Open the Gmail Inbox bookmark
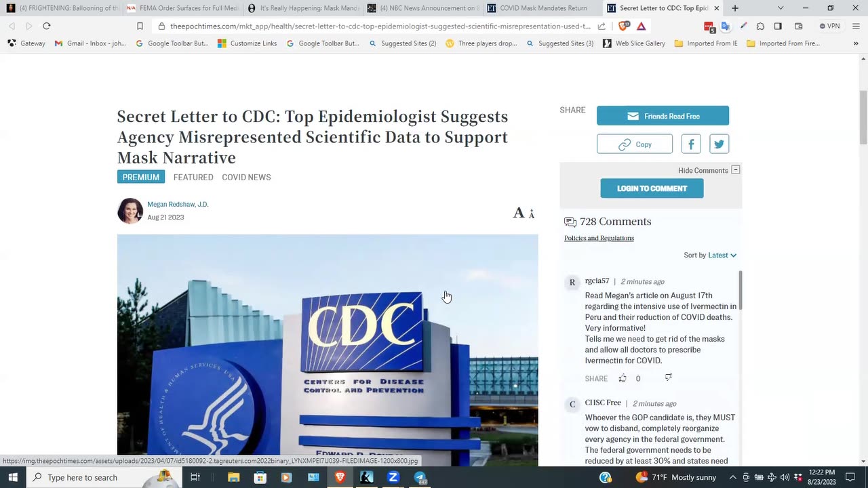 (x=90, y=43)
